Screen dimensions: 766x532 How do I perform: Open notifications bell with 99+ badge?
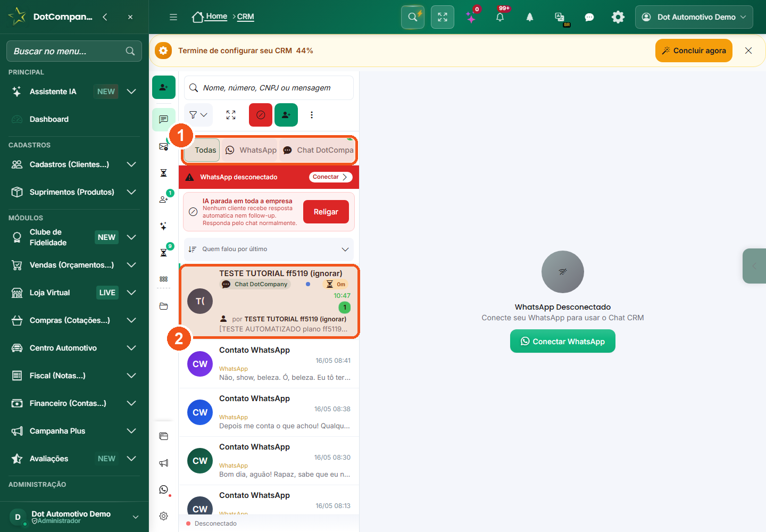click(500, 17)
